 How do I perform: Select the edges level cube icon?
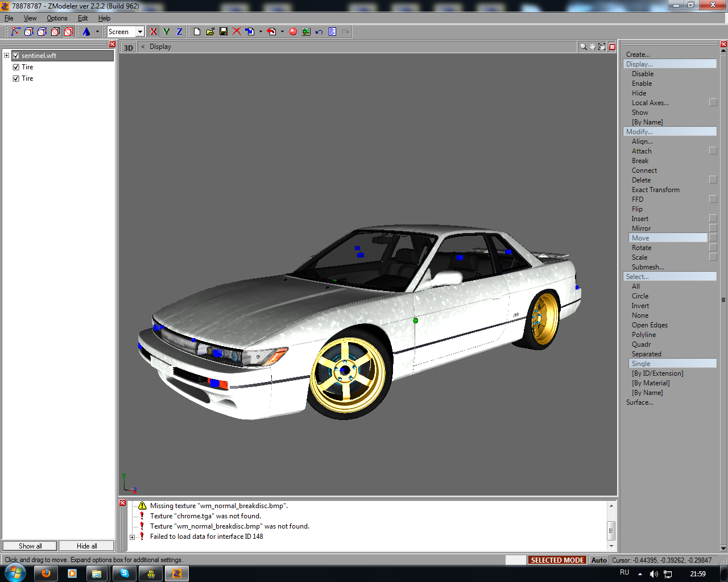[29, 32]
